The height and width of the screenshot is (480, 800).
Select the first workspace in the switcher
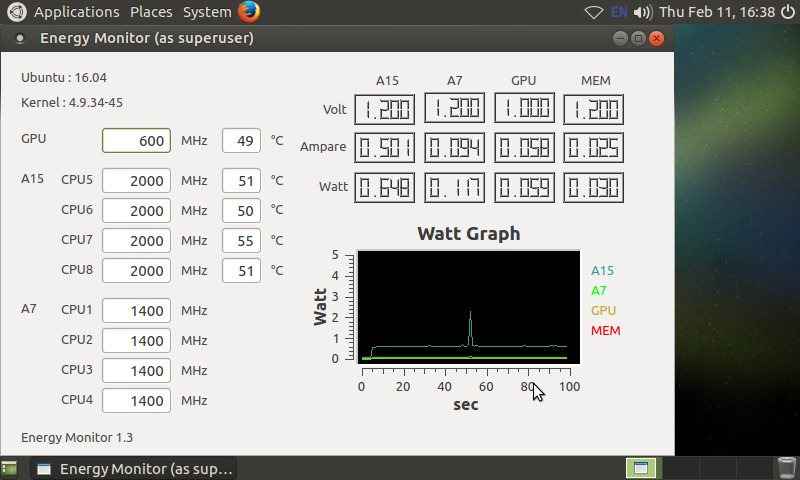tap(641, 467)
